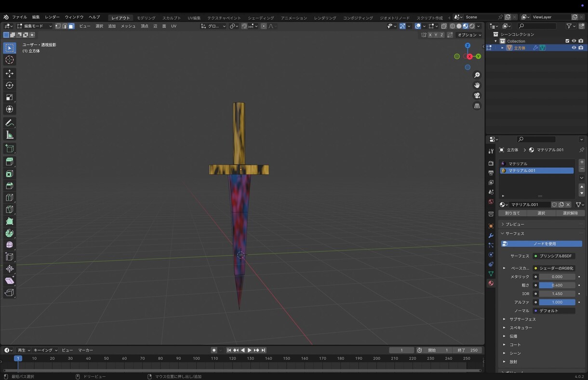This screenshot has width=588, height=380.
Task: Select the Cursor tool in the toolbar
Action: coord(10,60)
